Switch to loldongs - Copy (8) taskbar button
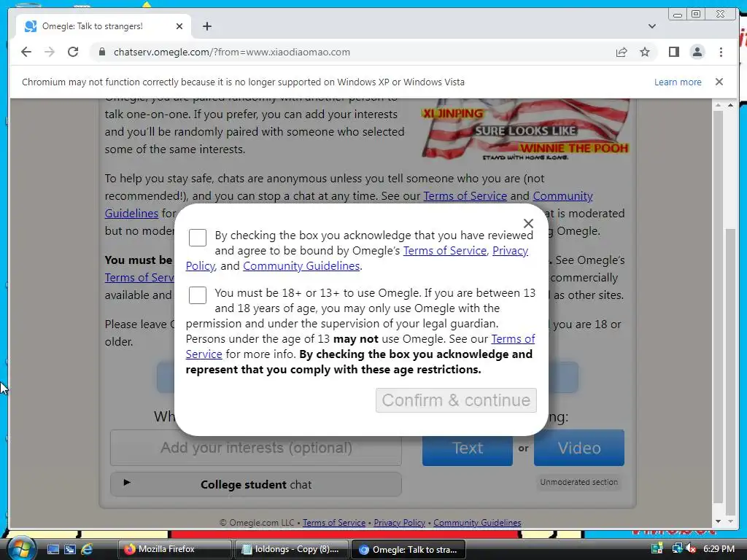This screenshot has height=560, width=747. coord(291,549)
